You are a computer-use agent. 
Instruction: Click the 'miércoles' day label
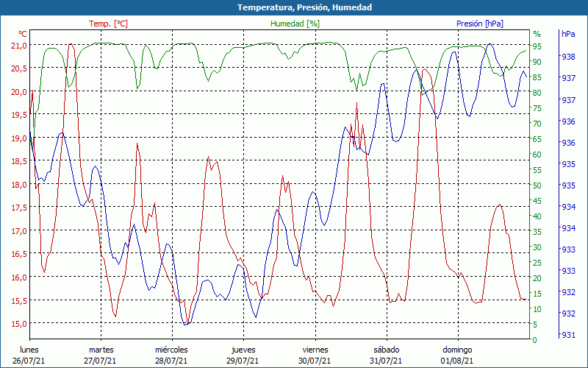tap(171, 350)
